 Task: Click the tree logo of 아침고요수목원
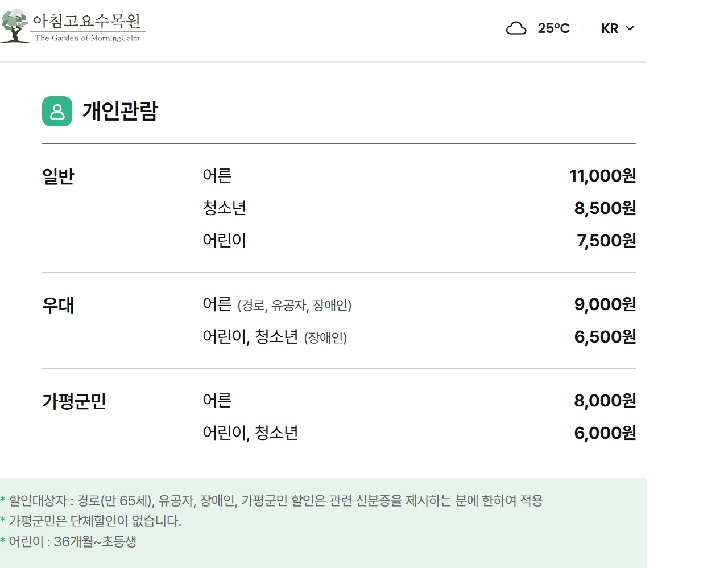tap(15, 24)
